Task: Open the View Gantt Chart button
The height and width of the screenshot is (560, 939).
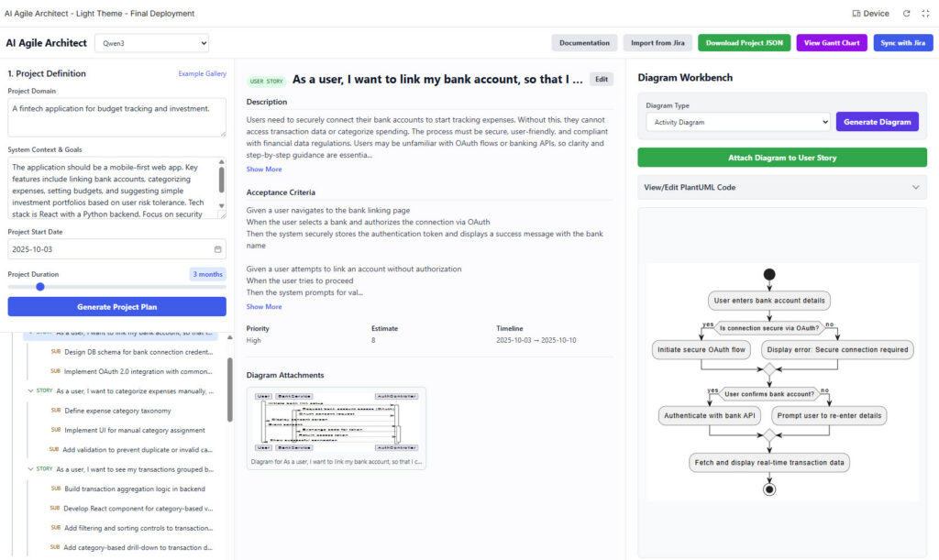Action: pyautogui.click(x=832, y=43)
